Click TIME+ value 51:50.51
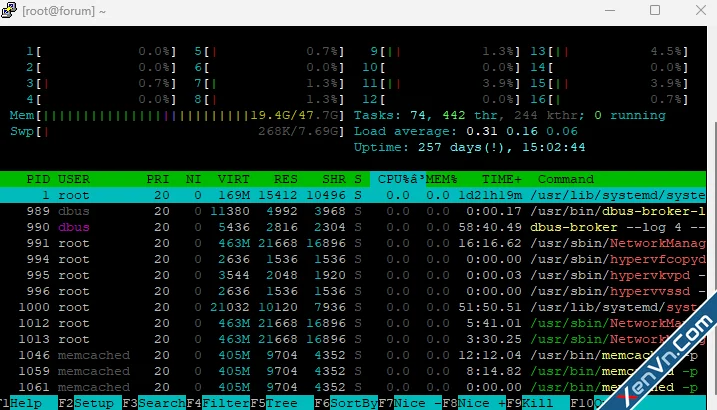This screenshot has height=410, width=717. tap(490, 307)
